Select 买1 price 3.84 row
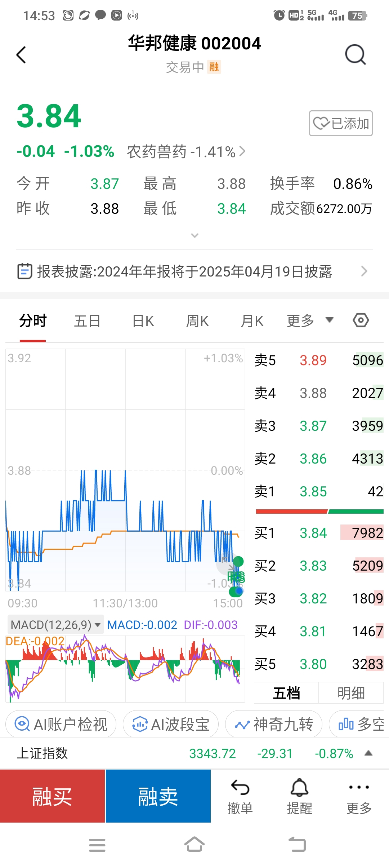The height and width of the screenshot is (868, 389). tap(319, 533)
